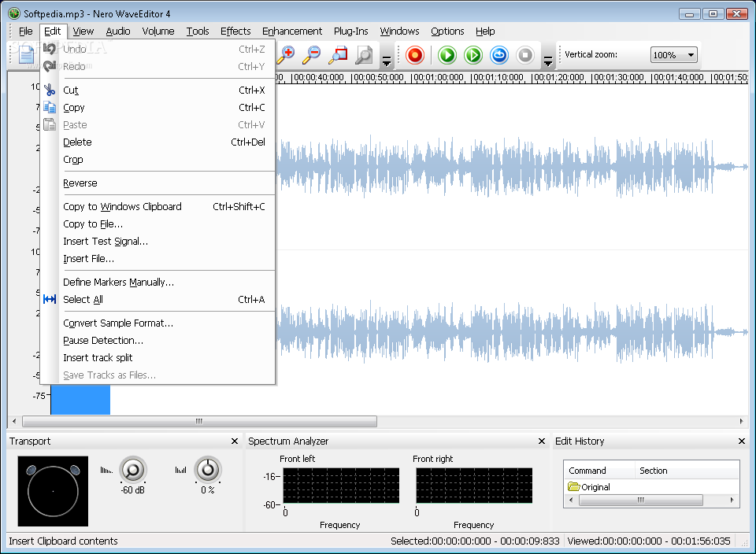Click the -60 dB volume knob
756x554 pixels.
point(132,470)
